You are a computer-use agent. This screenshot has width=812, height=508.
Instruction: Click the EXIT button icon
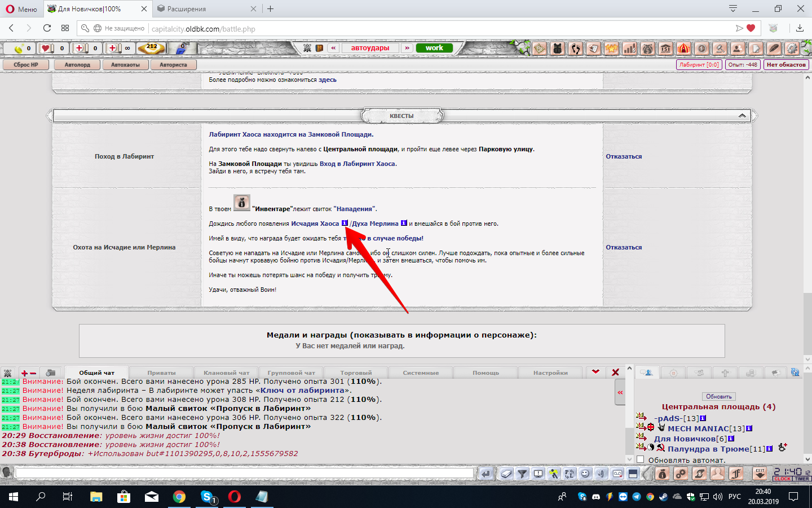point(760,474)
